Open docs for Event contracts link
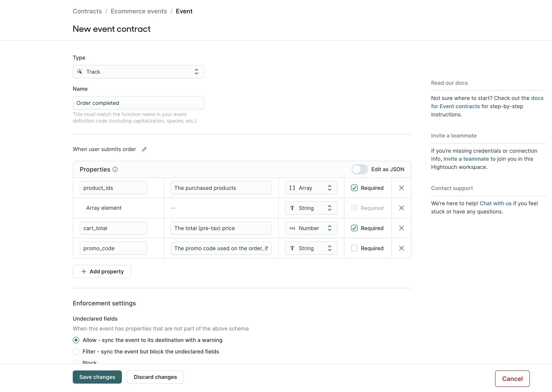The image size is (552, 392). (x=455, y=106)
